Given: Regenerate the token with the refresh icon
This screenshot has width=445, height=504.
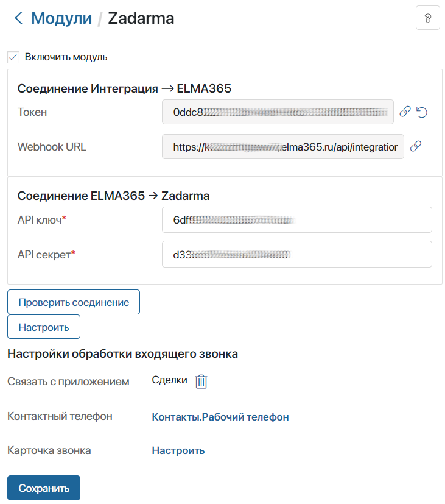Looking at the screenshot, I should (x=421, y=112).
